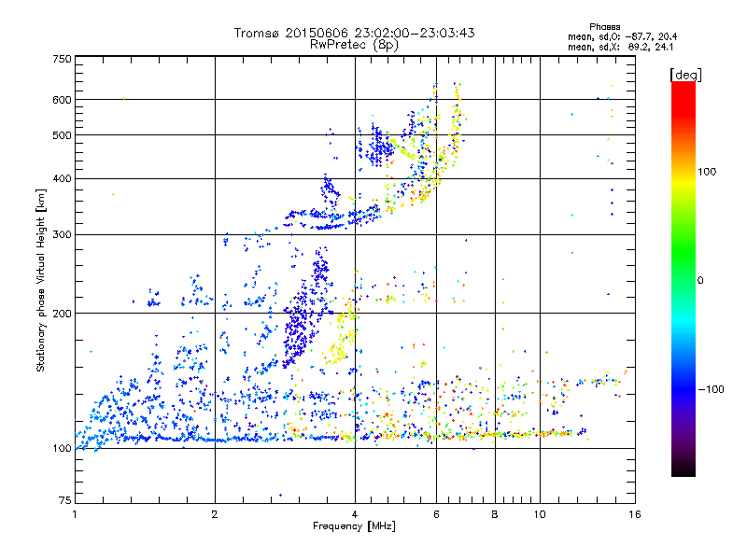Click the height axis "100" km tick label

62,449
